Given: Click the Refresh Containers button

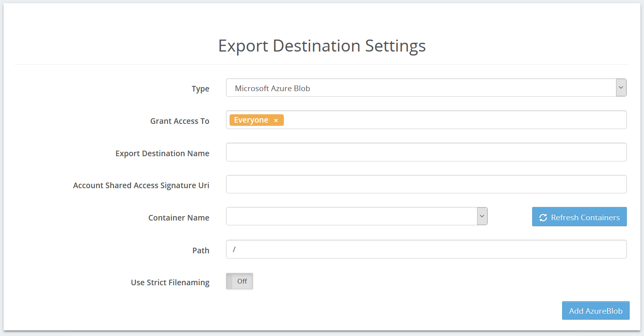Looking at the screenshot, I should click(x=579, y=217).
